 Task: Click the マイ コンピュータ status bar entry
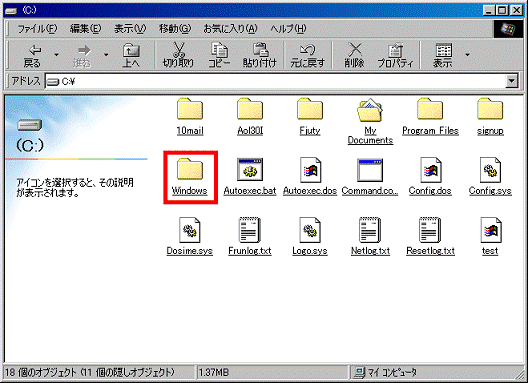[386, 373]
